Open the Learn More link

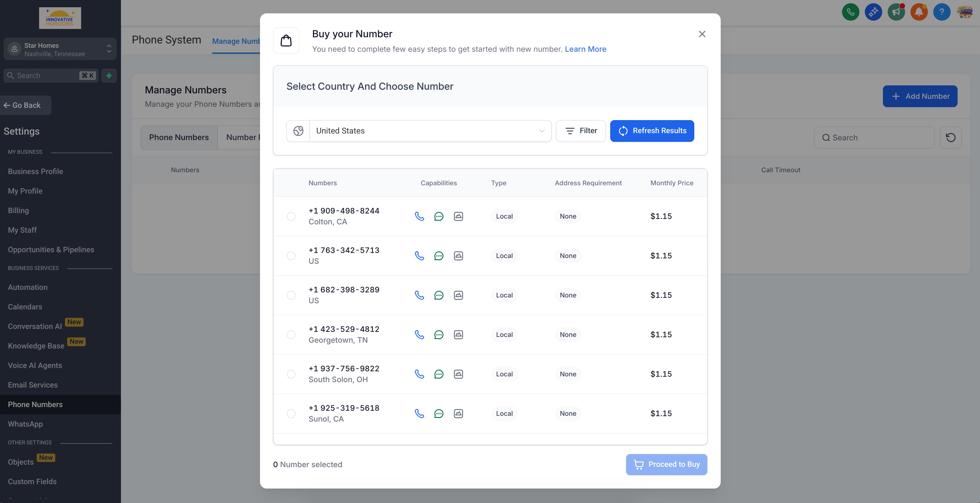[585, 49]
